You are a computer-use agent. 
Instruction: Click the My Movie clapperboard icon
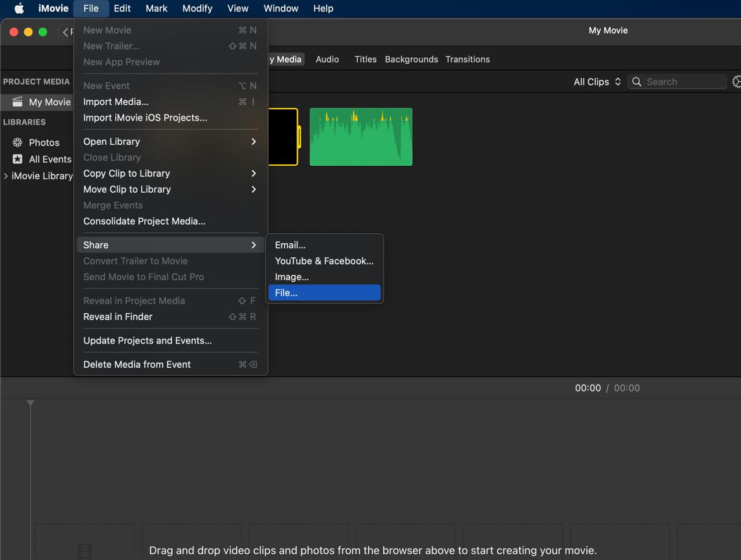point(17,102)
